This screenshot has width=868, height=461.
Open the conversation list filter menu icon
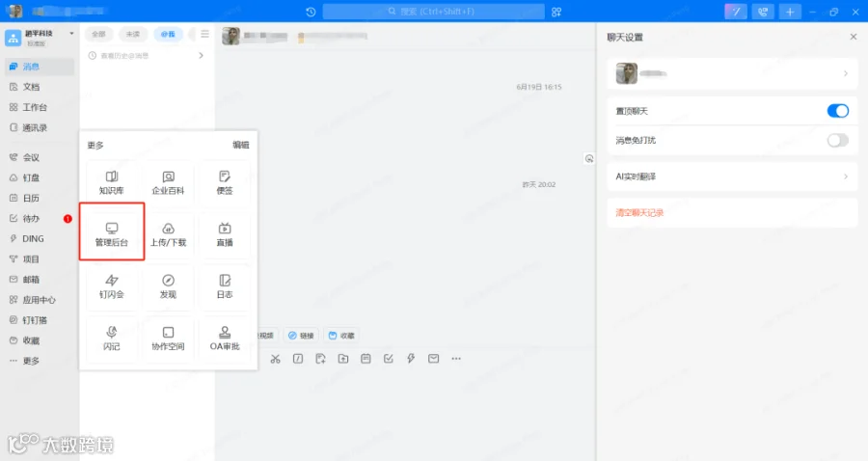(x=204, y=35)
